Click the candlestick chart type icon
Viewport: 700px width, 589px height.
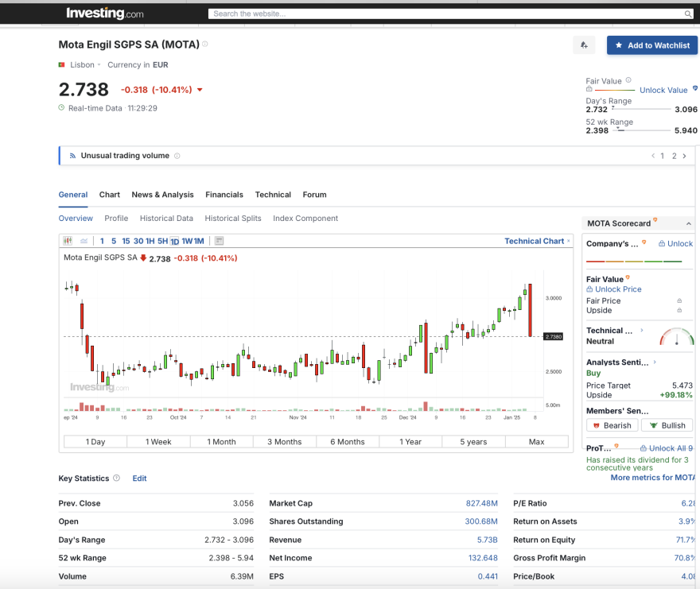68,241
